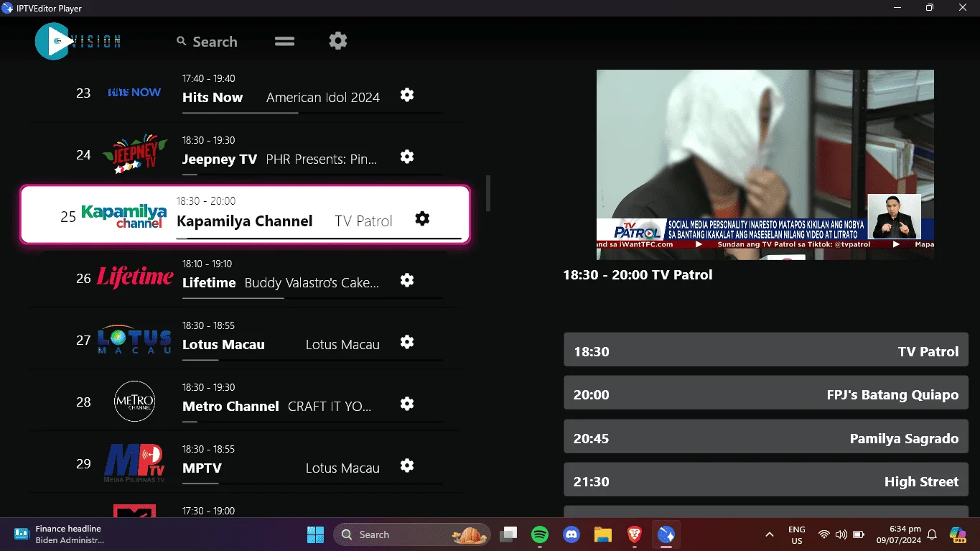Click the taskbar Search box
Image resolution: width=980 pixels, height=551 pixels.
[x=411, y=534]
